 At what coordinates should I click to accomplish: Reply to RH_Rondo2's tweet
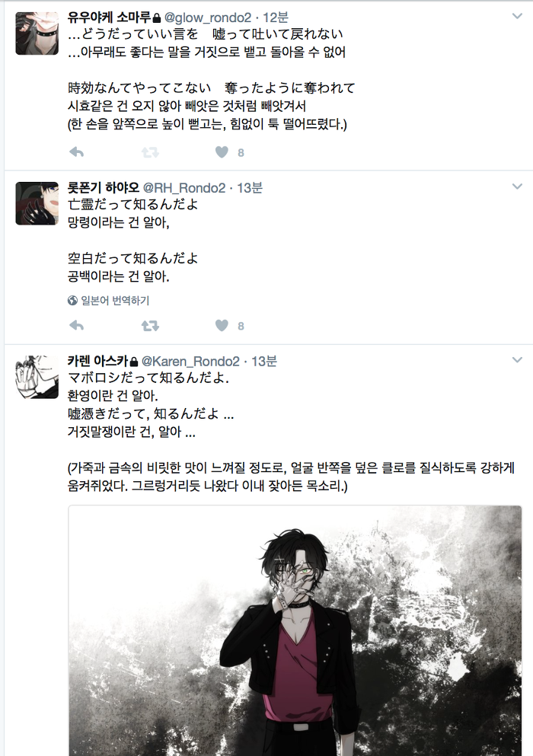point(77,326)
